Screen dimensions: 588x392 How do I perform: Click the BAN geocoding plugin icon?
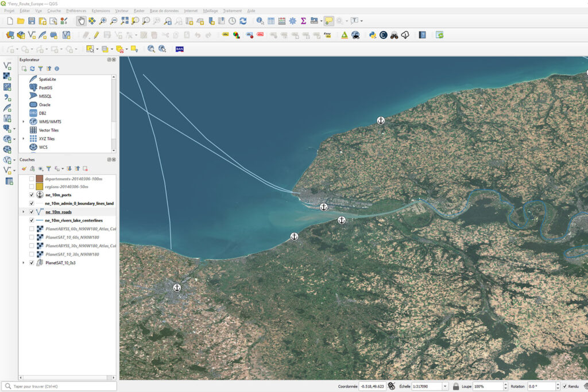(180, 49)
